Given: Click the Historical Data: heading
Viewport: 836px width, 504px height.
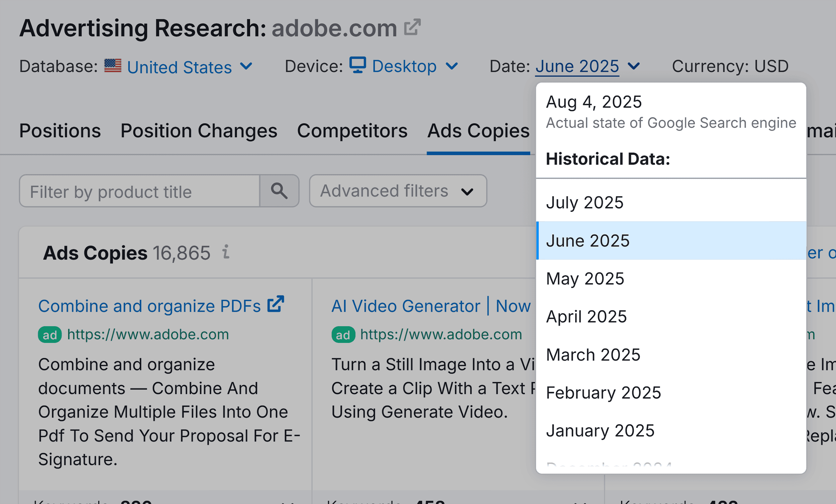Looking at the screenshot, I should 608,159.
